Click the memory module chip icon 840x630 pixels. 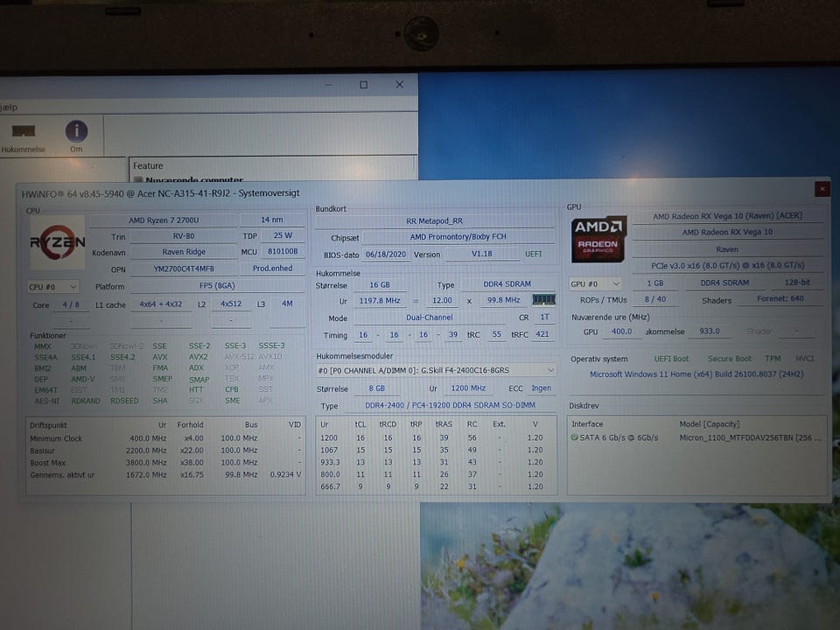pyautogui.click(x=543, y=299)
